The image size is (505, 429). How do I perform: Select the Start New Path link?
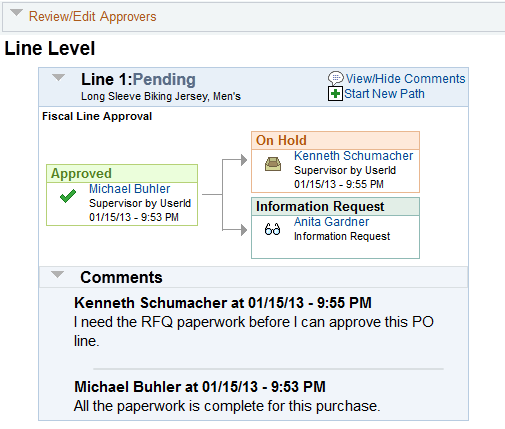point(384,94)
